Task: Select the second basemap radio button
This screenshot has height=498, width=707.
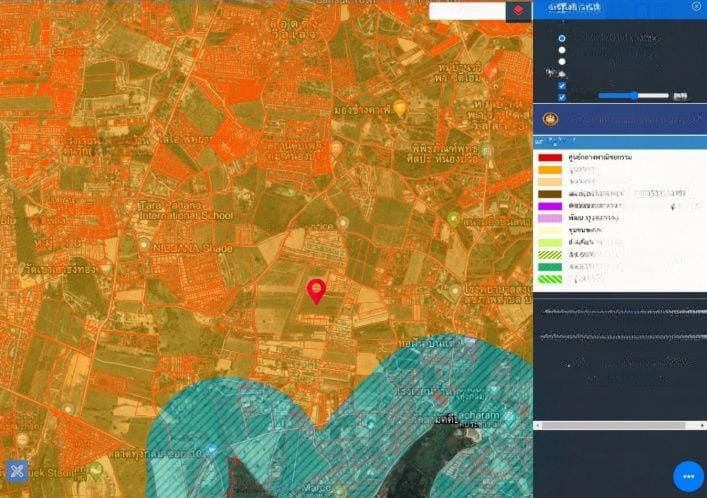Action: (562, 50)
